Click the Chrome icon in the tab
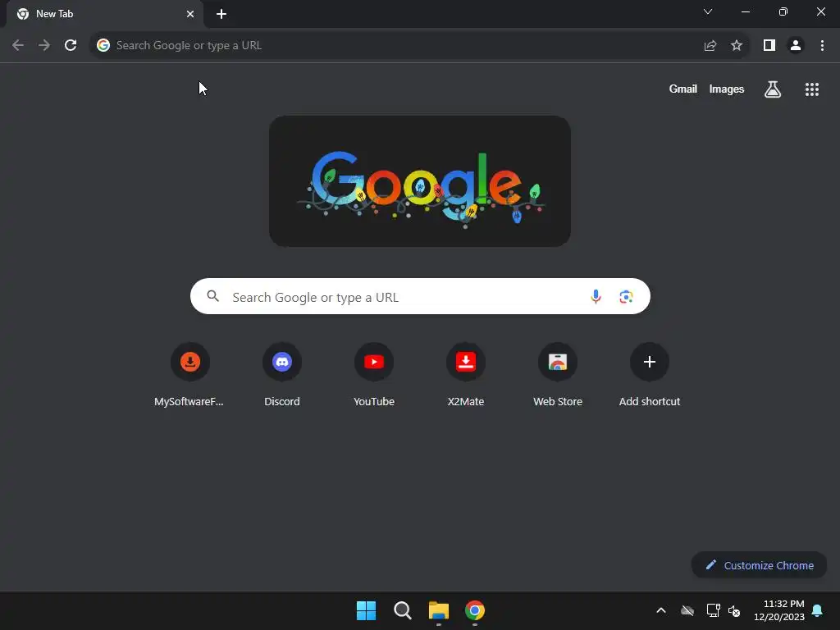 23,14
